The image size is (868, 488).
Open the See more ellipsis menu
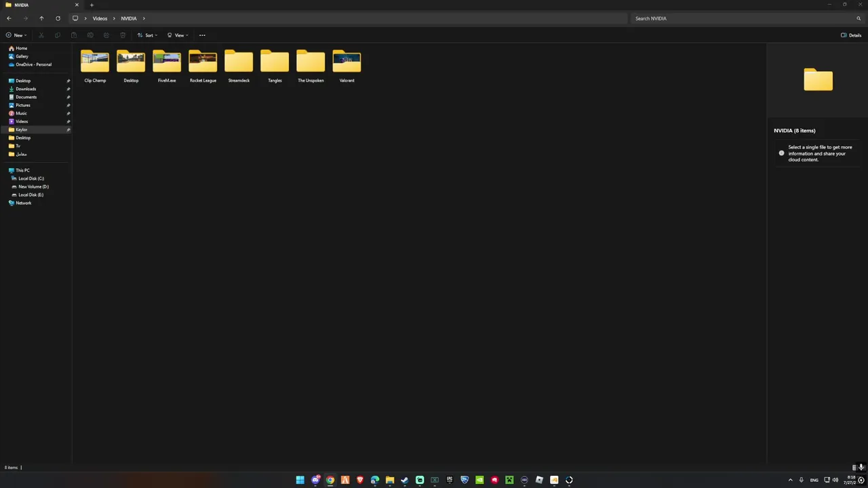202,35
